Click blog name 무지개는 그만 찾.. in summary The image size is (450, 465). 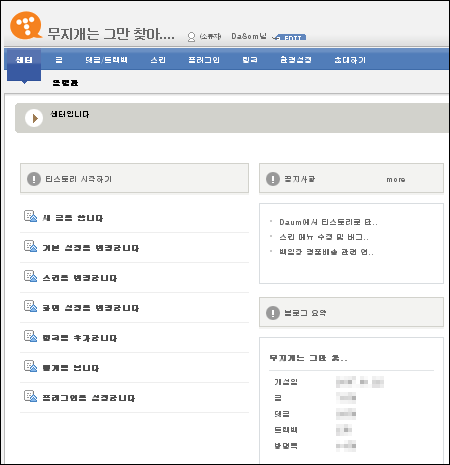tap(308, 358)
